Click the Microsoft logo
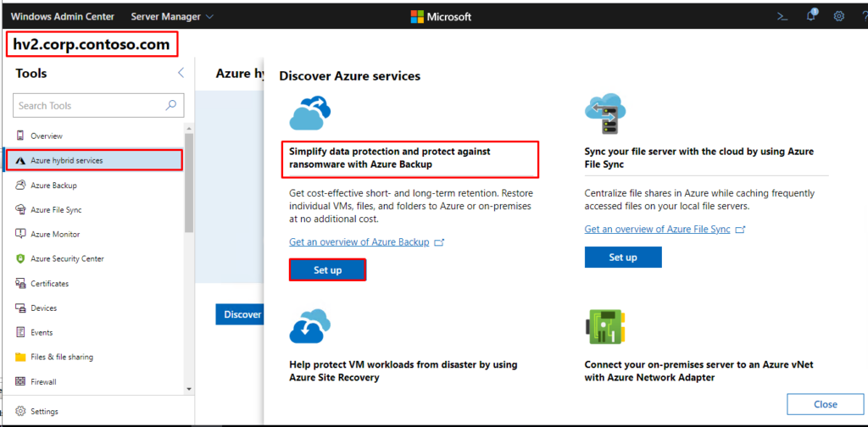Screen dimensions: 868x427 coord(441,17)
